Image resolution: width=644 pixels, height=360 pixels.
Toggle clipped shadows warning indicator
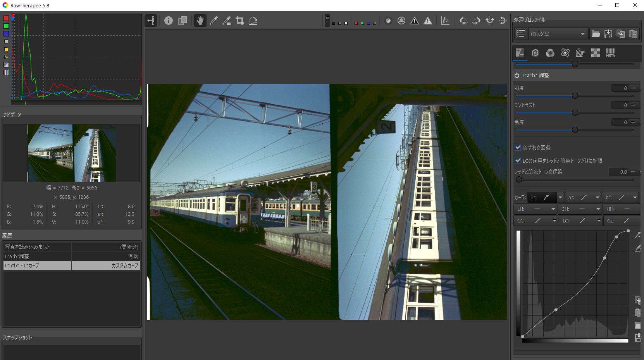coord(415,21)
